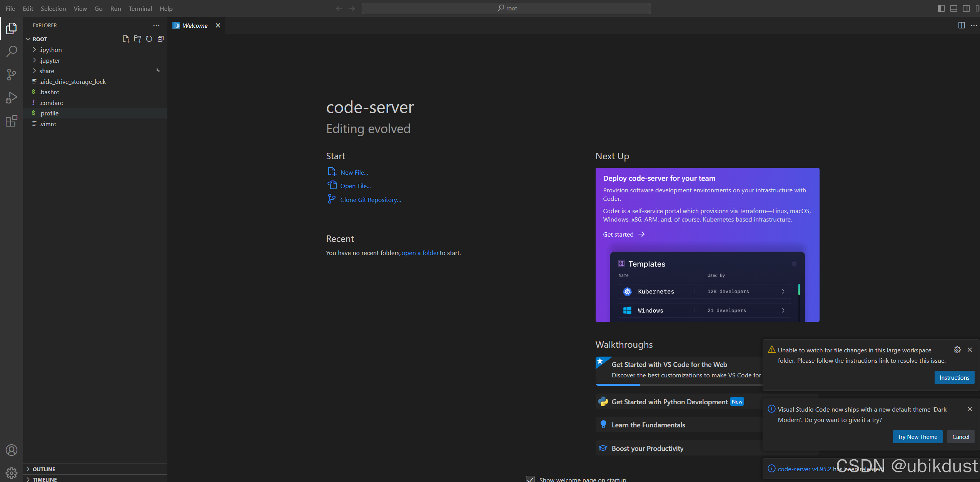Toggle primary side bar visibility
Screen dimensions: 980x482
(941, 8)
